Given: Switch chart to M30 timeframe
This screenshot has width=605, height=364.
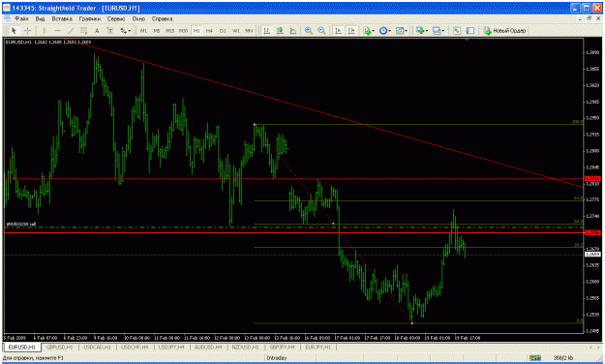Looking at the screenshot, I should [x=183, y=31].
